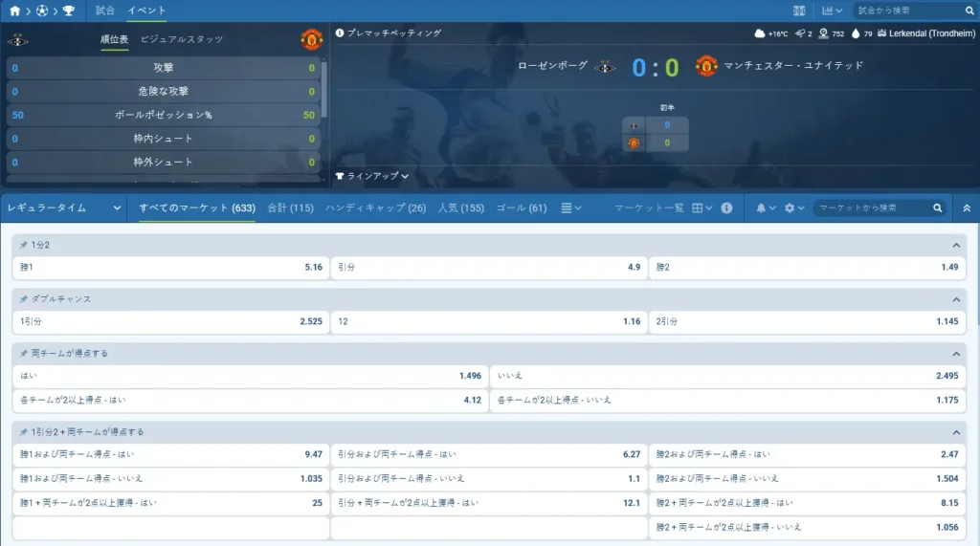Select 各チームが2以上得点 - はい 4.12

coord(250,401)
